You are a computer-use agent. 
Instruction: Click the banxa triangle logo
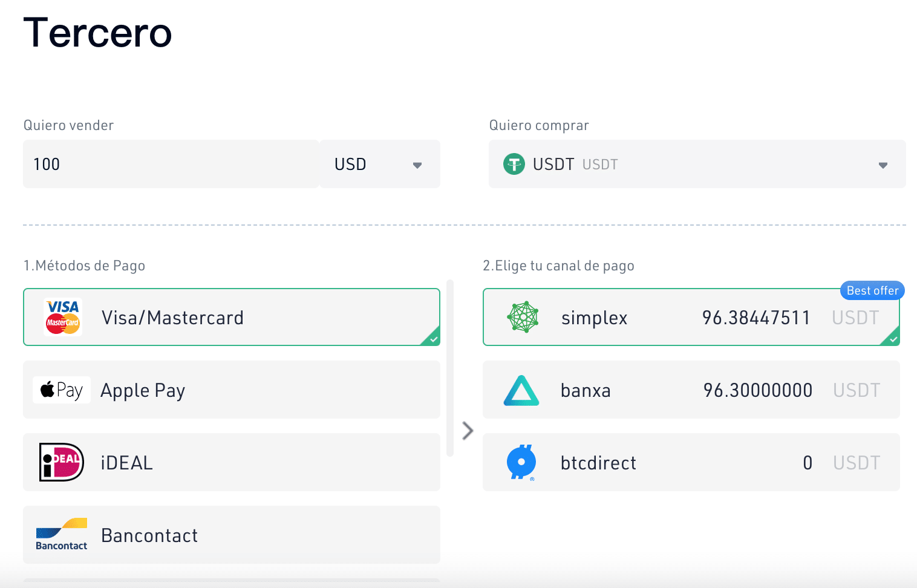click(521, 390)
